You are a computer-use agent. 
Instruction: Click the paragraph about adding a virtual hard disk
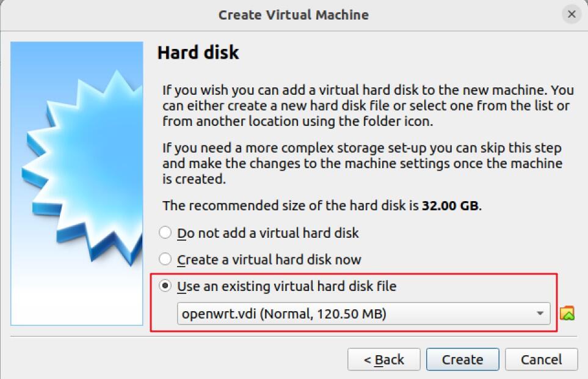pyautogui.click(x=368, y=106)
